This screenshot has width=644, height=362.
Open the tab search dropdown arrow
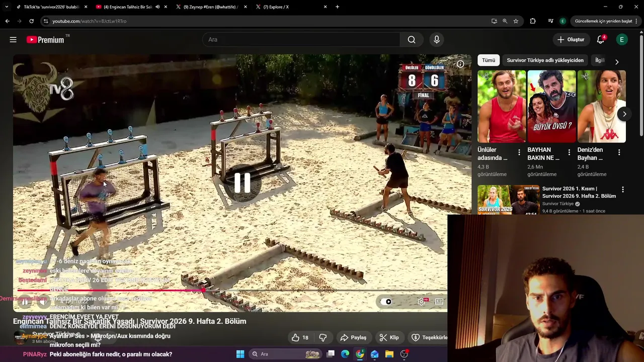click(x=7, y=7)
